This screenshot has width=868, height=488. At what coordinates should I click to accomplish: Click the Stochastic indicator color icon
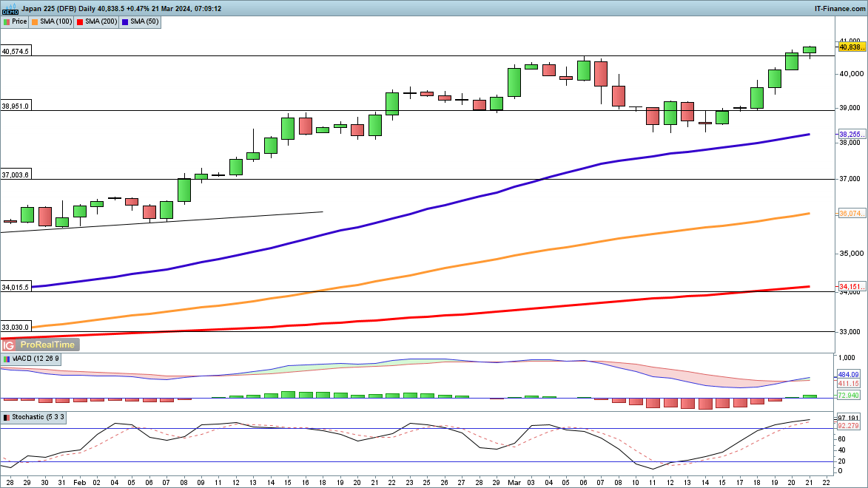[6, 418]
